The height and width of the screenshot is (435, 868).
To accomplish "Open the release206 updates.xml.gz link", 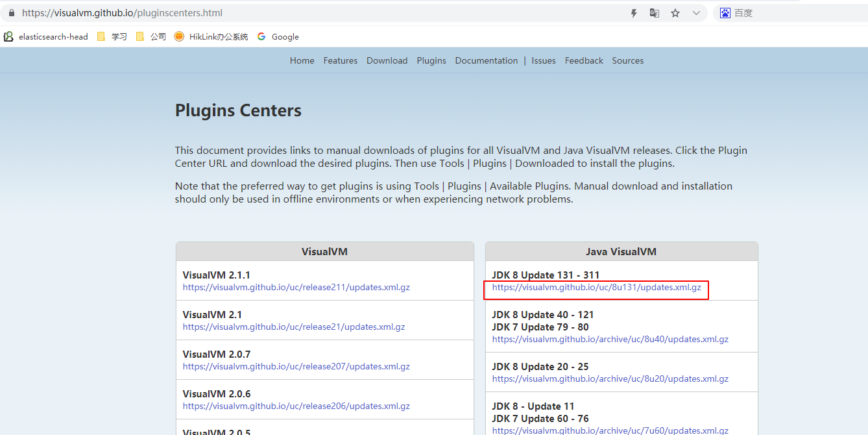I will tap(296, 406).
